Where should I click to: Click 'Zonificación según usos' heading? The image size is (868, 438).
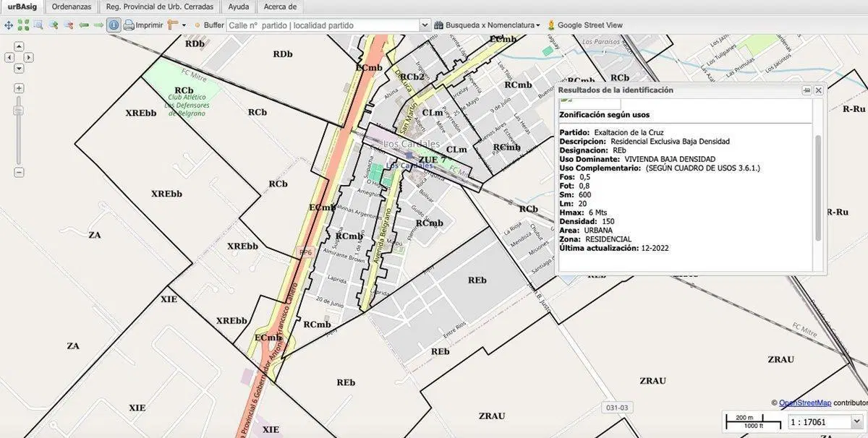(605, 115)
